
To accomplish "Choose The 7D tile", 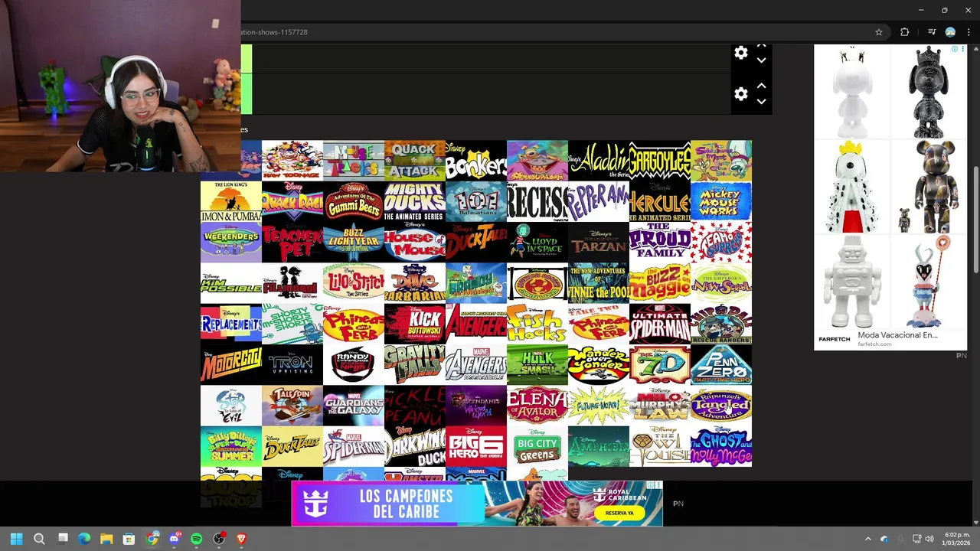I will pyautogui.click(x=659, y=365).
